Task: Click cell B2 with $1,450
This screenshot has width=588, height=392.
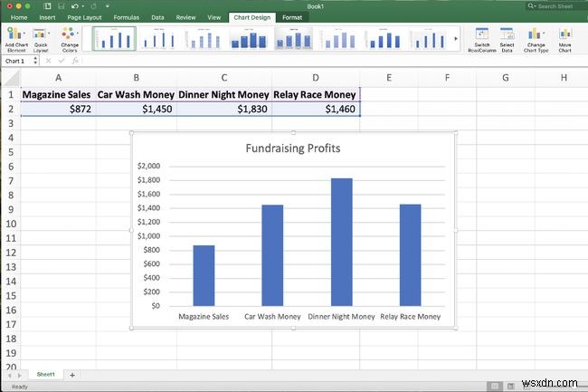Action: [x=136, y=109]
